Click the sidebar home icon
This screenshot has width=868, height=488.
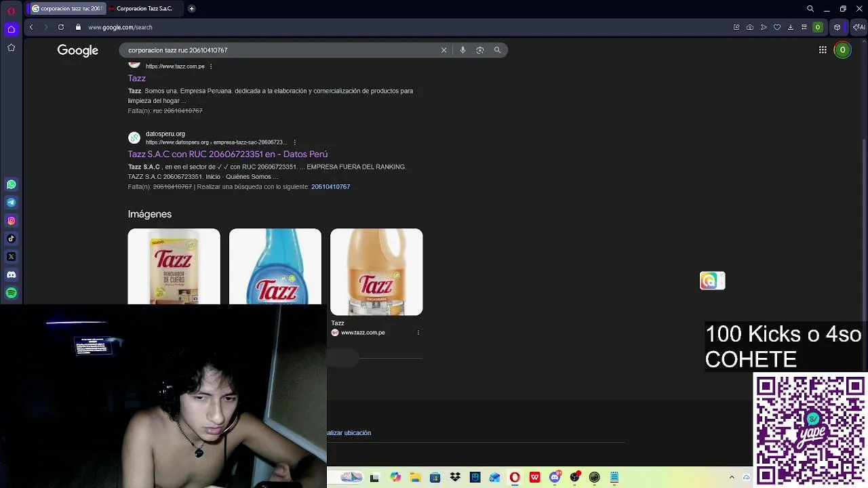(11, 29)
